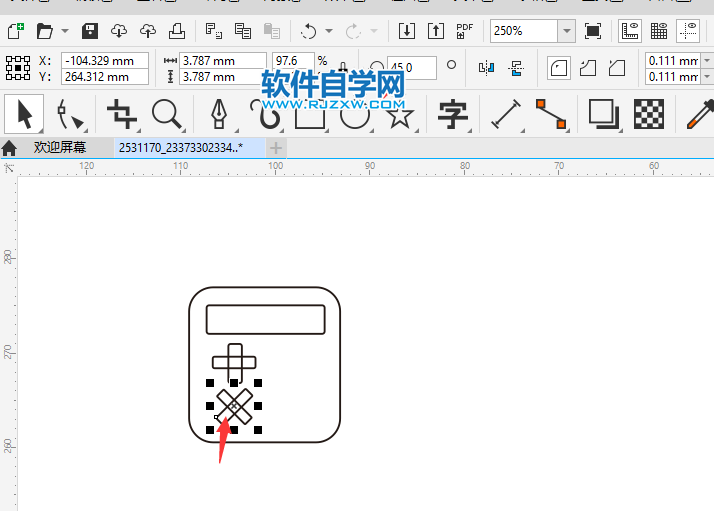714x511 pixels.
Task: Click the object origin reference grid
Action: [18, 68]
